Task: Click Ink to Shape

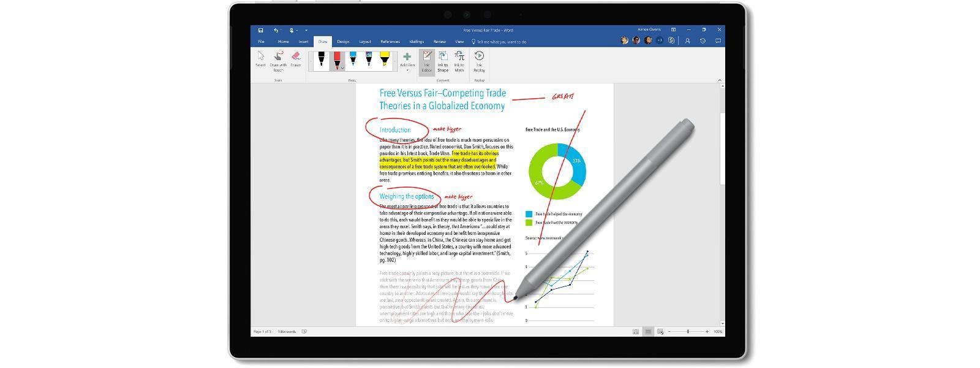Action: (x=443, y=62)
